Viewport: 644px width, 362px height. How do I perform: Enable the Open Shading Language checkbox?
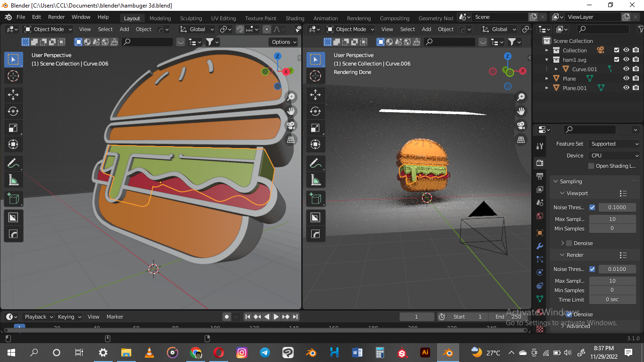click(591, 166)
